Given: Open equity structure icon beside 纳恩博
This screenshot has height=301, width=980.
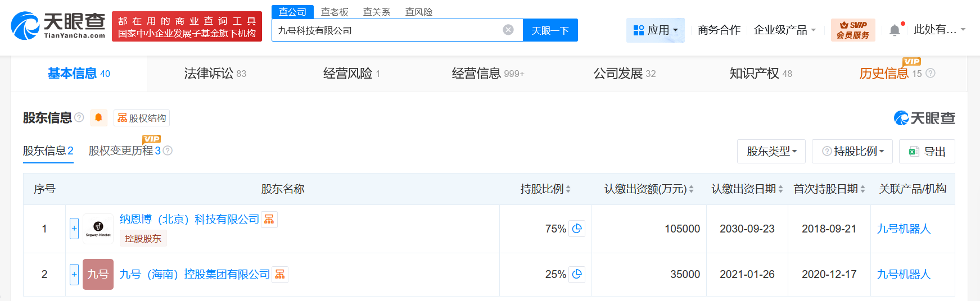Looking at the screenshot, I should click(x=269, y=219).
